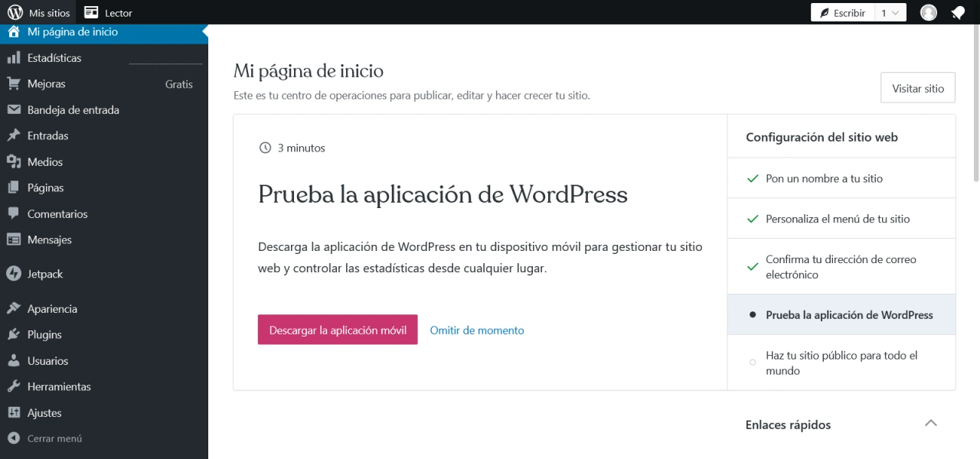
Task: Open Apariencia menu item
Action: coord(104,309)
